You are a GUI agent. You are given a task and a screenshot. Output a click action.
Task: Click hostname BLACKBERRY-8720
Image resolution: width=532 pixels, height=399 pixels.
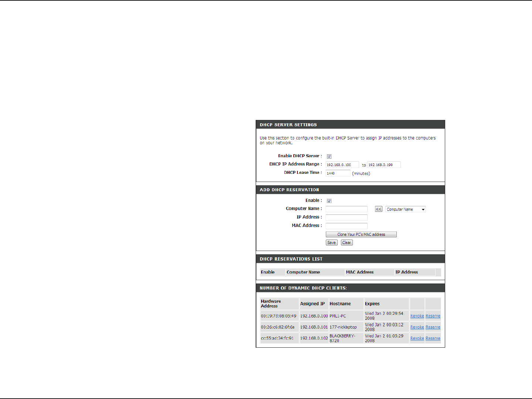(x=342, y=338)
